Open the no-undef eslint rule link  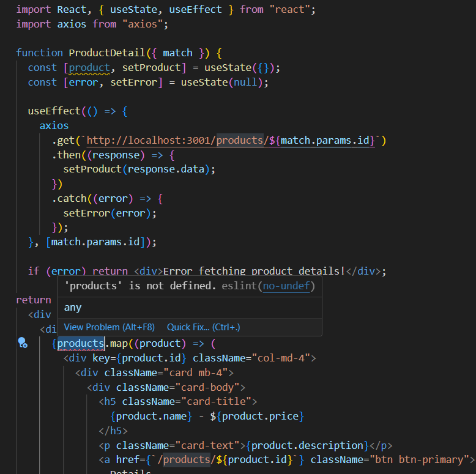click(x=286, y=286)
